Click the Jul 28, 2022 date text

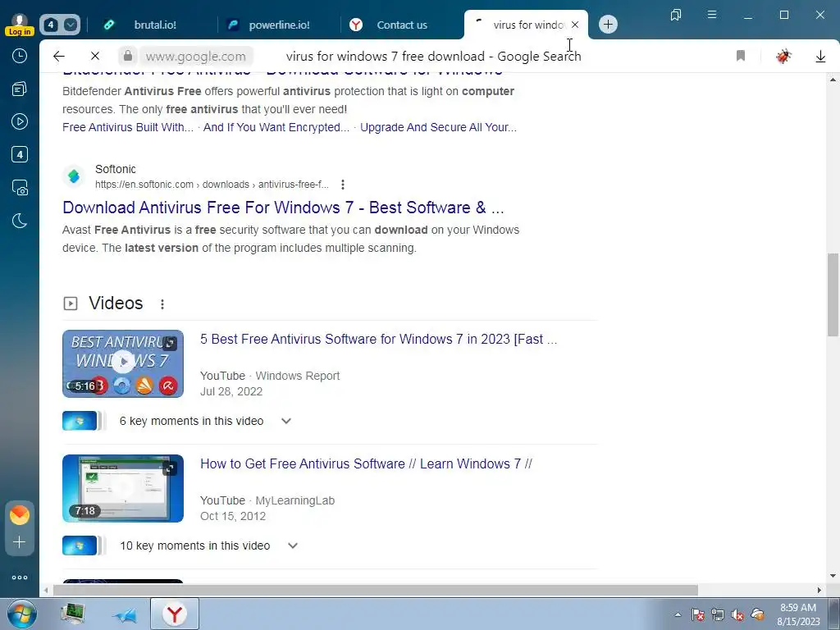coord(231,391)
